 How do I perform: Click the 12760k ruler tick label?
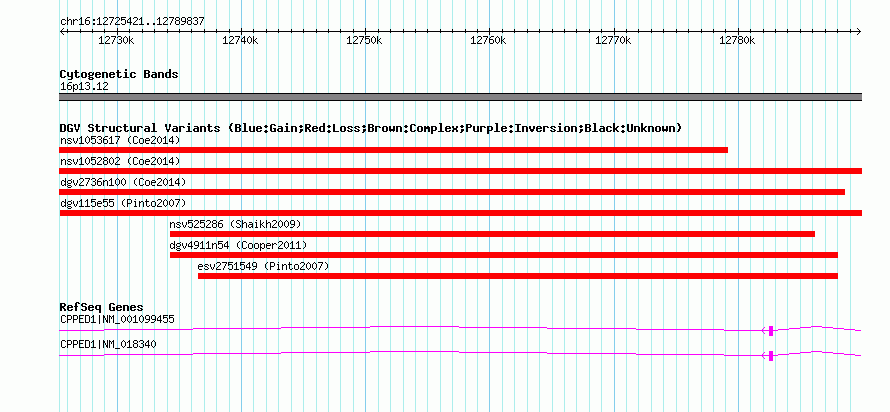[x=489, y=40]
